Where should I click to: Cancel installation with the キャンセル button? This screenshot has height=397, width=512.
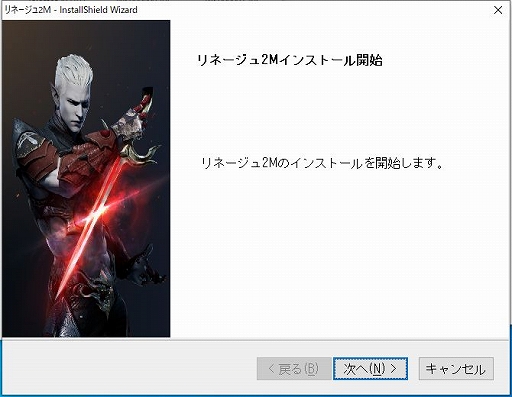456,369
